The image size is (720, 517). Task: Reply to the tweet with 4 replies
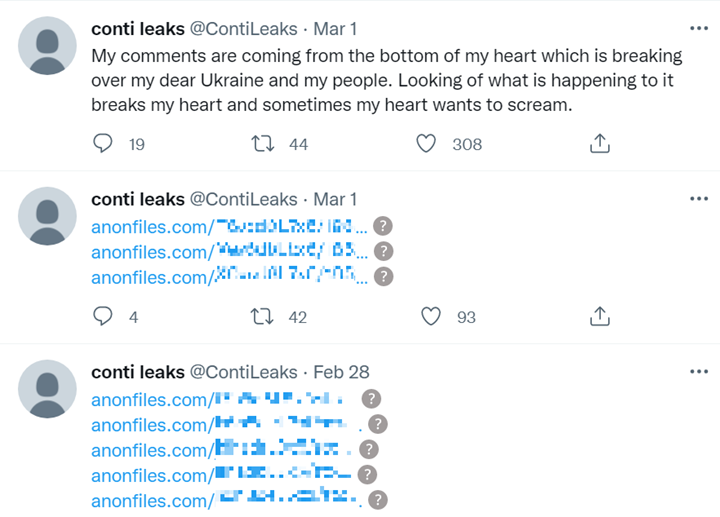pos(103,316)
